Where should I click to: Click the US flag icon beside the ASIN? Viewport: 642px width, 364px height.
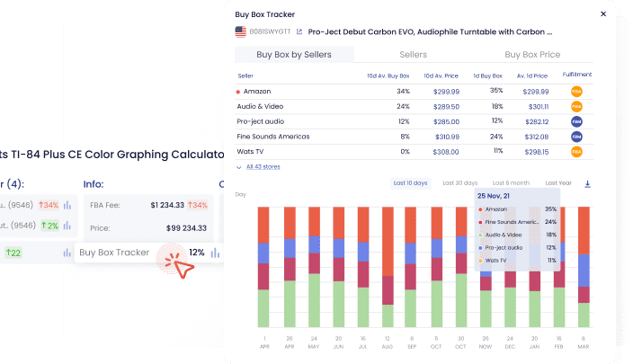click(240, 31)
